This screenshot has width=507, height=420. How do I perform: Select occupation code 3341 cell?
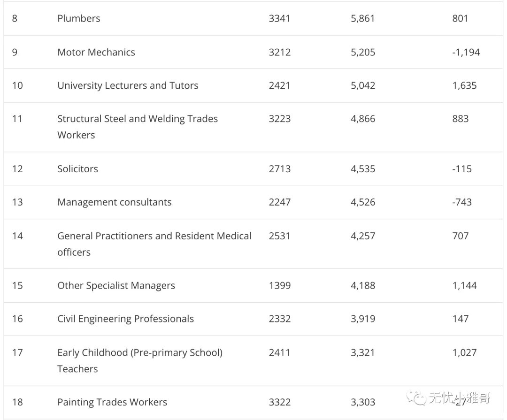coord(279,18)
